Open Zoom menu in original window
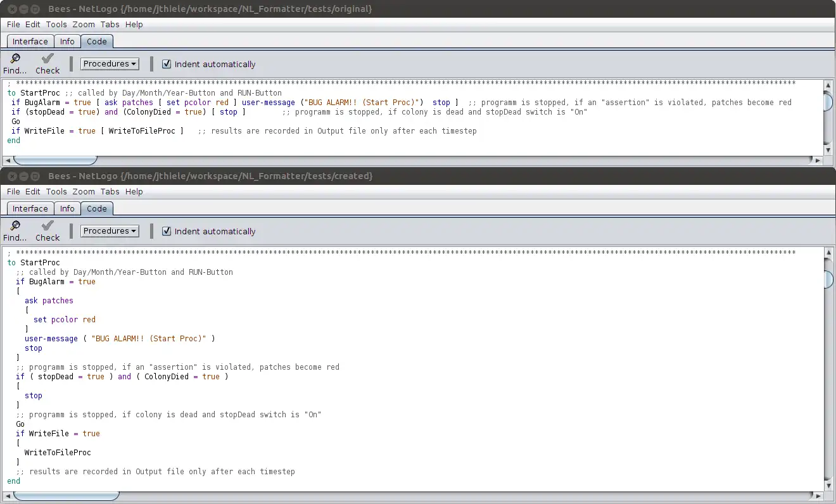The height and width of the screenshot is (504, 836). coord(84,24)
